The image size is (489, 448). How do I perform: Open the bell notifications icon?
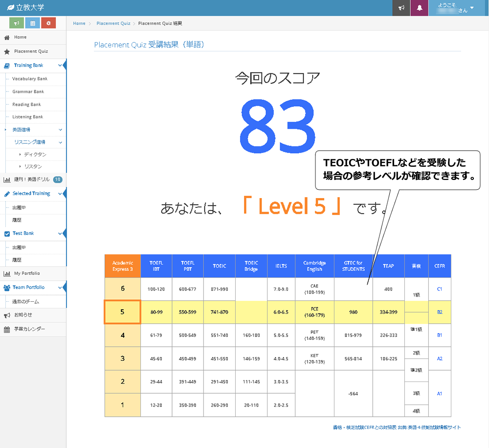(420, 8)
